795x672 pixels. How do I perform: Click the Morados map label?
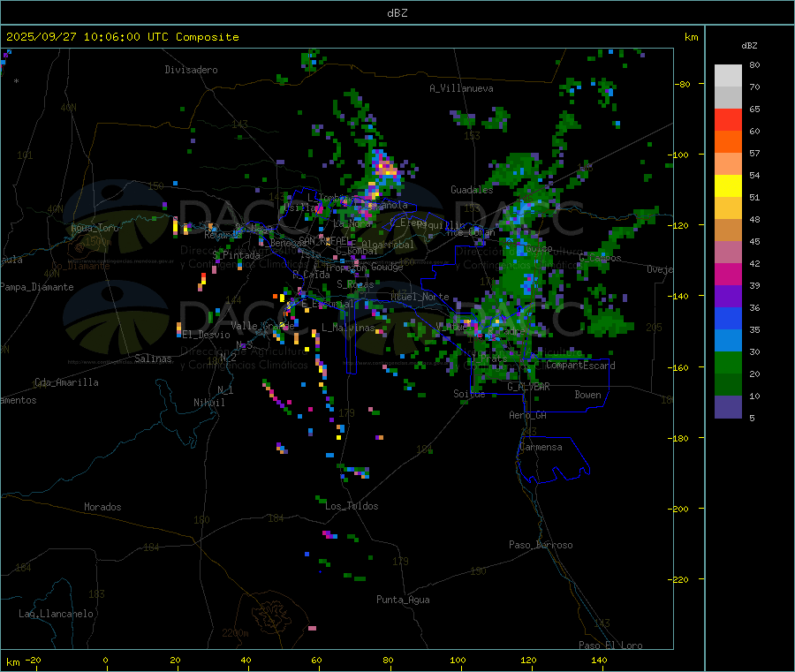tap(102, 507)
